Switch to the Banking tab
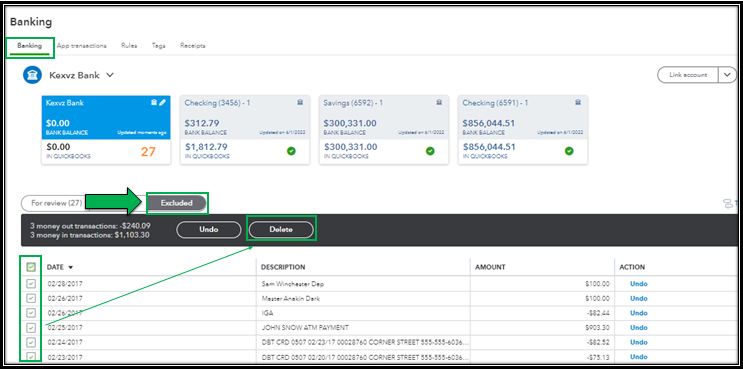This screenshot has height=370, width=743. click(30, 46)
